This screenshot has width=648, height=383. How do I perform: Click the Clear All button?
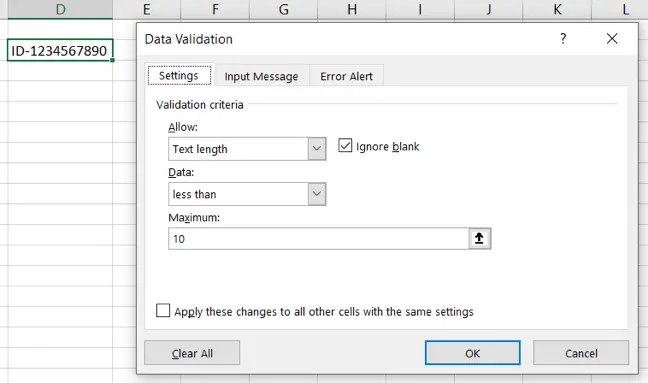click(192, 353)
